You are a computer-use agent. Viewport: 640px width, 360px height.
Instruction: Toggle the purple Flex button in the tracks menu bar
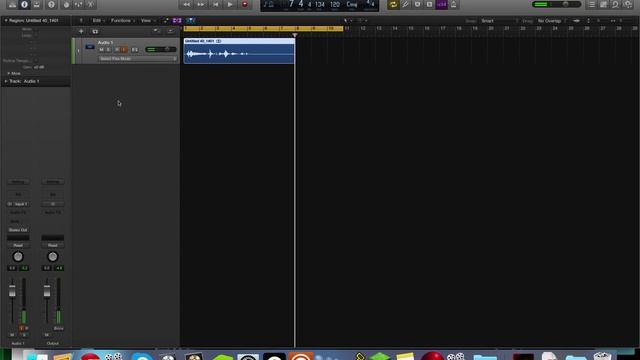coord(177,20)
